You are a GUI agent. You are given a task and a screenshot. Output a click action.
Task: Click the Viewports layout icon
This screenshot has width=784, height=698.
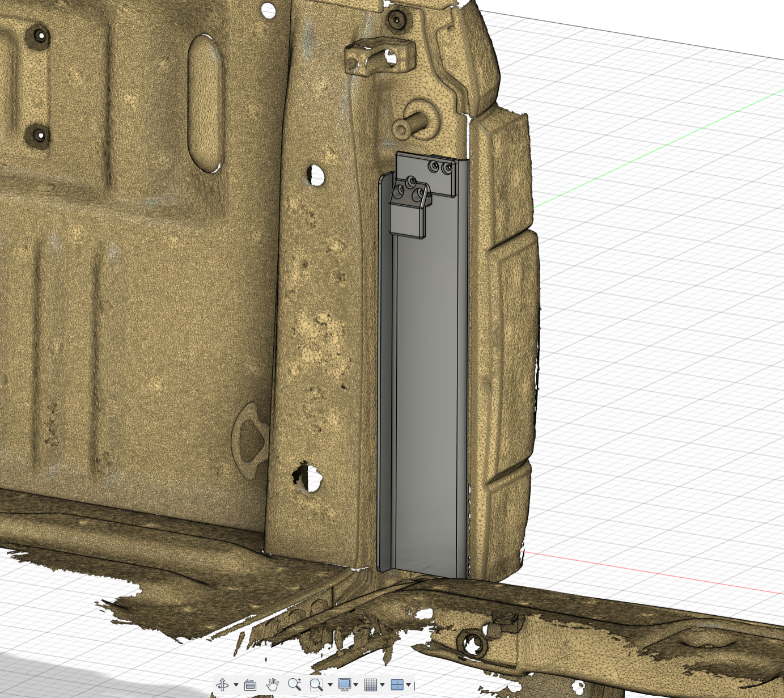pos(397,685)
